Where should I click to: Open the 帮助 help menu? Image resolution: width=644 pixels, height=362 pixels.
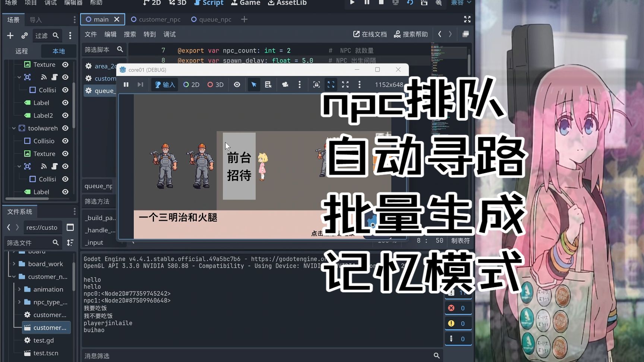pyautogui.click(x=96, y=3)
